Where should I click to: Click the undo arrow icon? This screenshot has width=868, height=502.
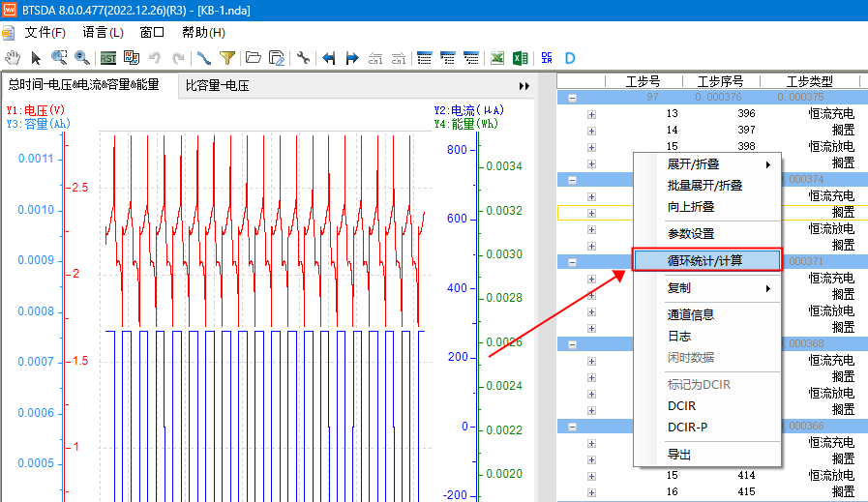155,58
